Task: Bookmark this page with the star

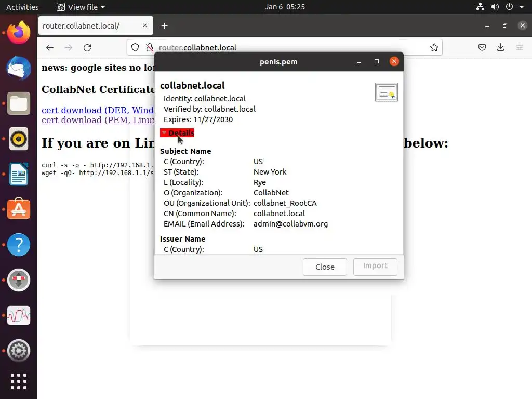Action: (434, 47)
